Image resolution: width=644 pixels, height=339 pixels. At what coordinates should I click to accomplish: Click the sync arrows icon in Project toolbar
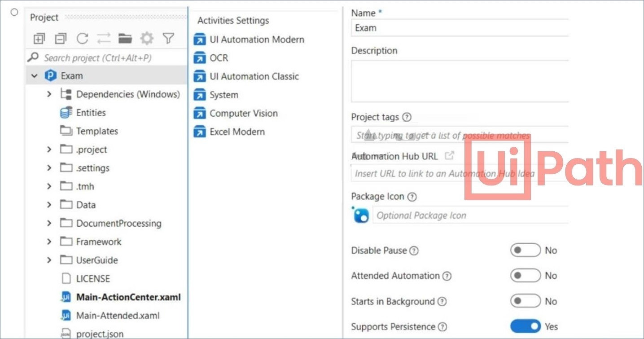[x=104, y=39]
